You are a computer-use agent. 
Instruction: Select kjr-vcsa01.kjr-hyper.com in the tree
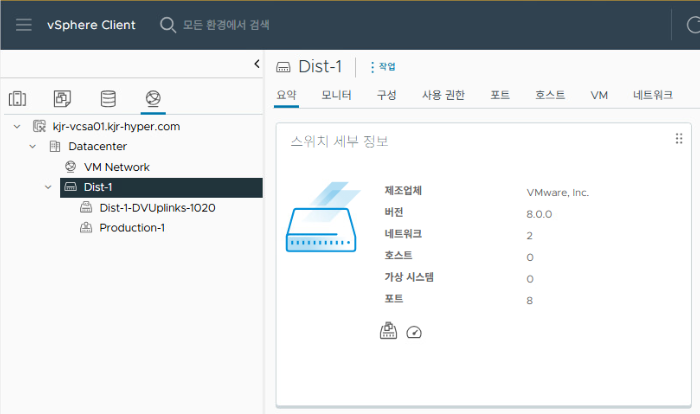pyautogui.click(x=116, y=126)
